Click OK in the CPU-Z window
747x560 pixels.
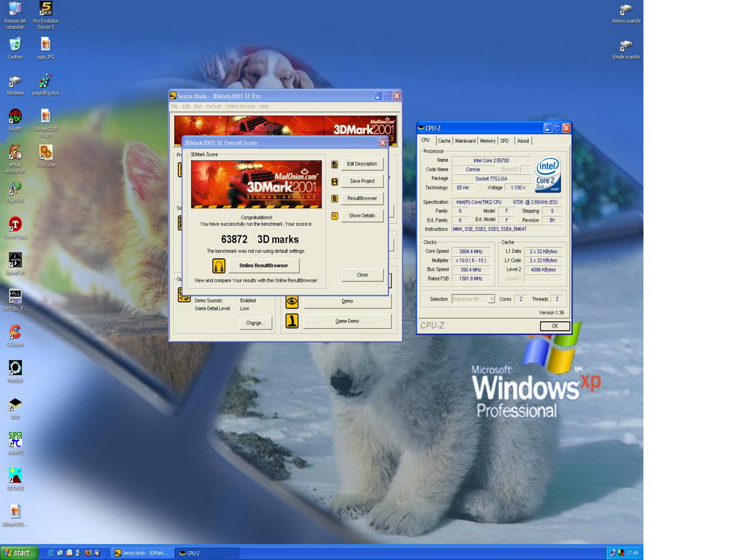(555, 326)
